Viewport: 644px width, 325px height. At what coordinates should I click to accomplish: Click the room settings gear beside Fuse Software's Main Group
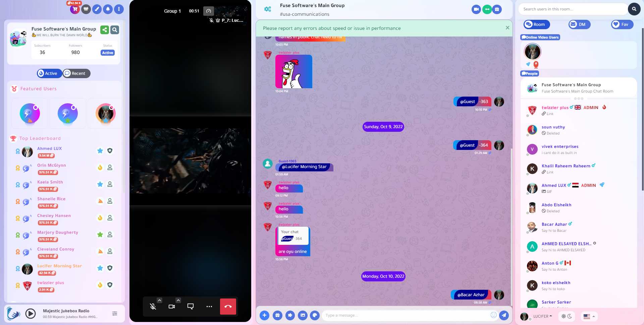[x=267, y=9]
